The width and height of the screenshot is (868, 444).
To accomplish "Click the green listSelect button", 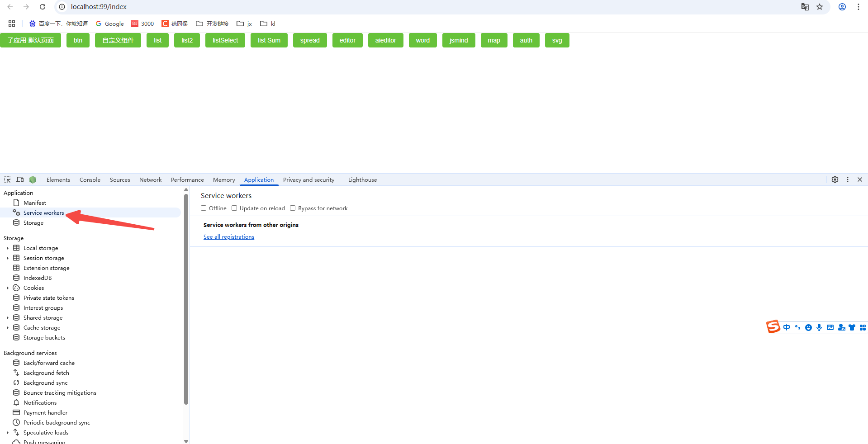I will (x=225, y=40).
